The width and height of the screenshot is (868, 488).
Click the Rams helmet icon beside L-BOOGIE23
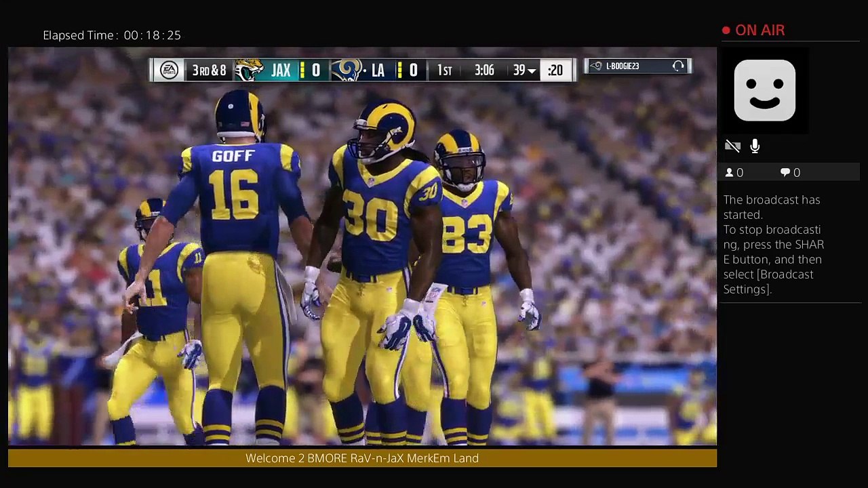point(596,66)
